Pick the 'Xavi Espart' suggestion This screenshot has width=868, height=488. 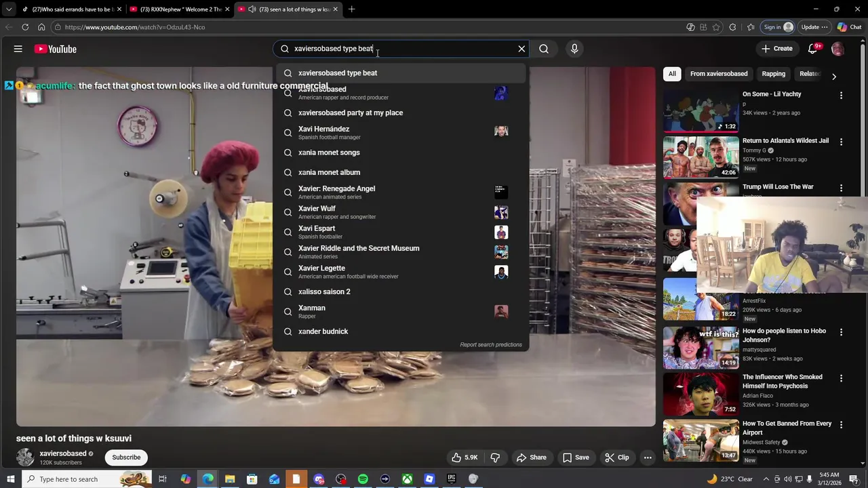[401, 232]
